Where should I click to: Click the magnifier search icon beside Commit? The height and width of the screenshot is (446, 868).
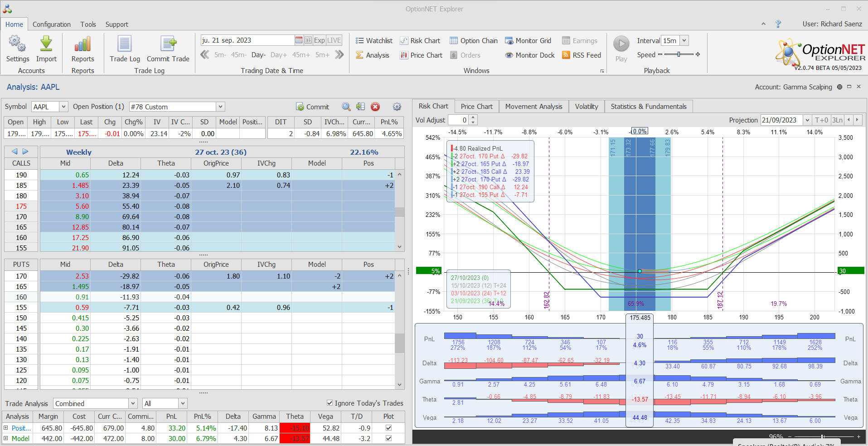pos(346,107)
